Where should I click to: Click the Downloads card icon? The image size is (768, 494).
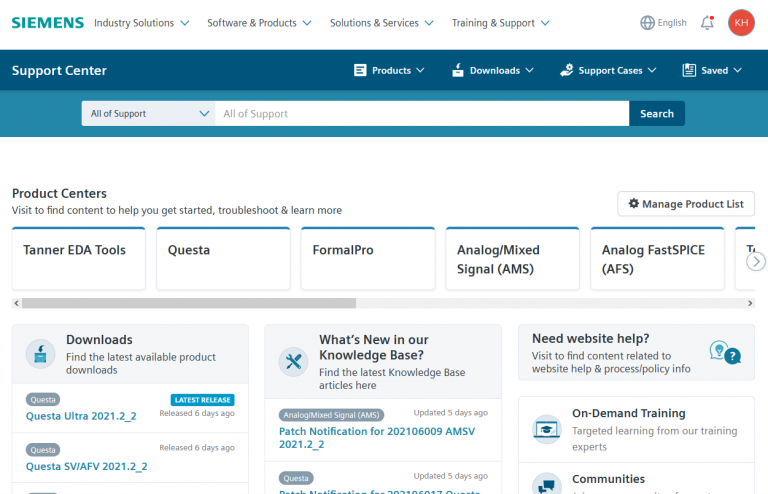click(40, 354)
